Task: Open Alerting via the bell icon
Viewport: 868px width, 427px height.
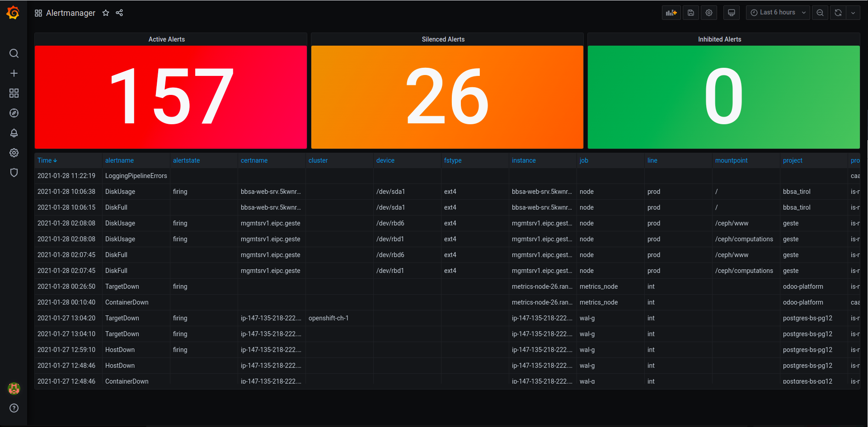Action: (14, 133)
